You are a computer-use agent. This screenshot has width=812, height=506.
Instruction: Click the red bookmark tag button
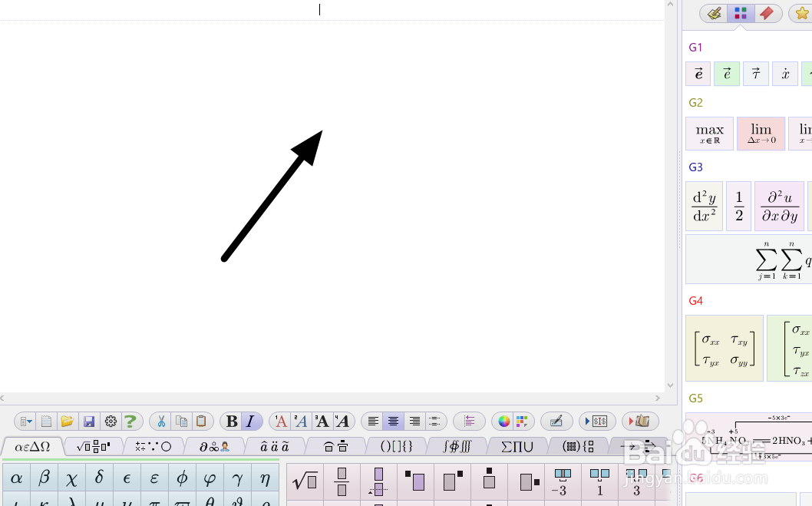coord(767,14)
